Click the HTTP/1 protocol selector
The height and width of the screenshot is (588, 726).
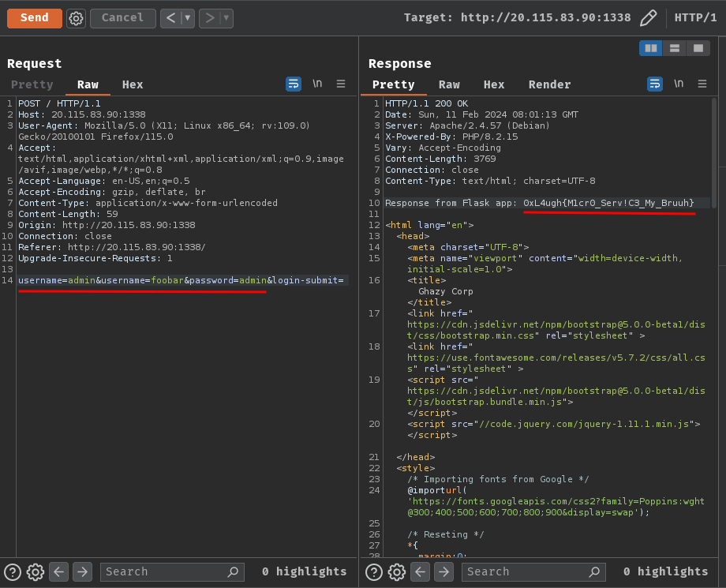click(x=695, y=17)
